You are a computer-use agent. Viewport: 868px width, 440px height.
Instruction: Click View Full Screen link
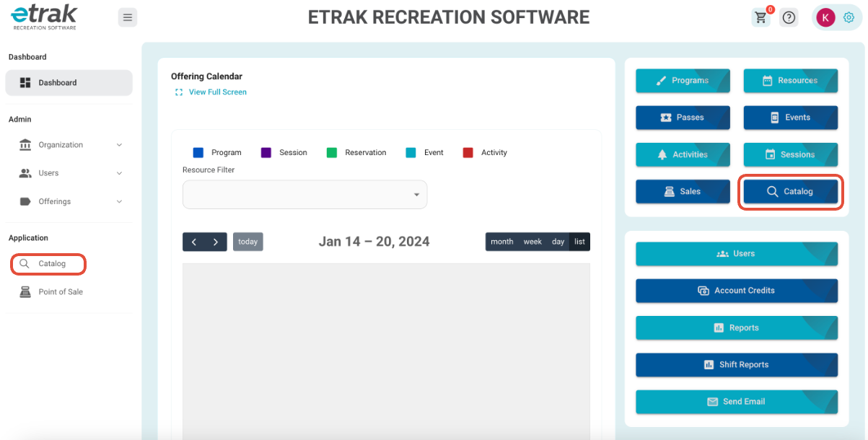217,92
